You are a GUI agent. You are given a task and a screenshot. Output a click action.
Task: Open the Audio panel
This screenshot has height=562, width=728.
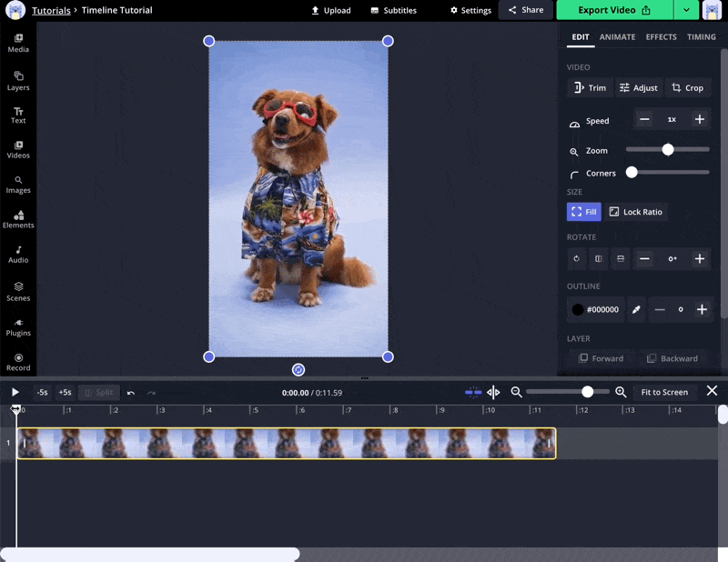18,254
